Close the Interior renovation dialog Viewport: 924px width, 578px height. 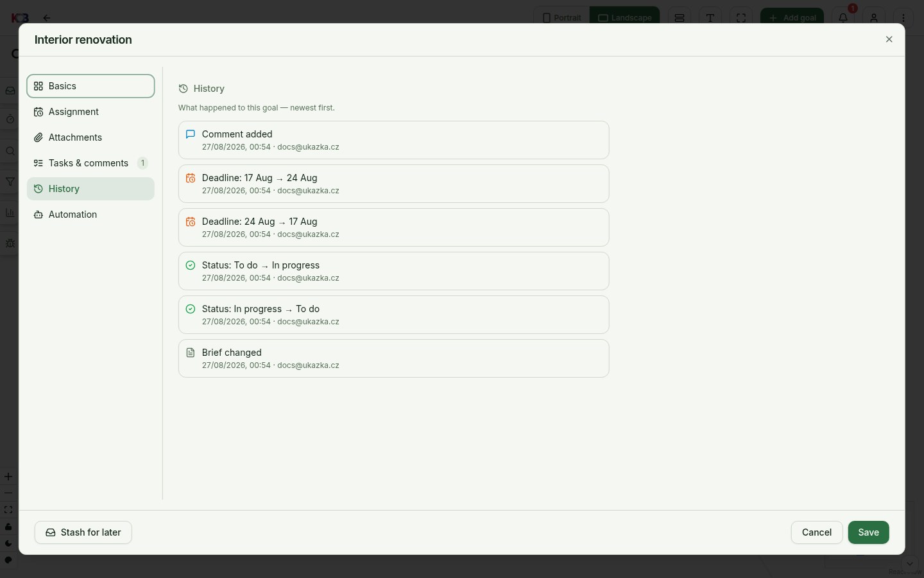click(x=889, y=39)
